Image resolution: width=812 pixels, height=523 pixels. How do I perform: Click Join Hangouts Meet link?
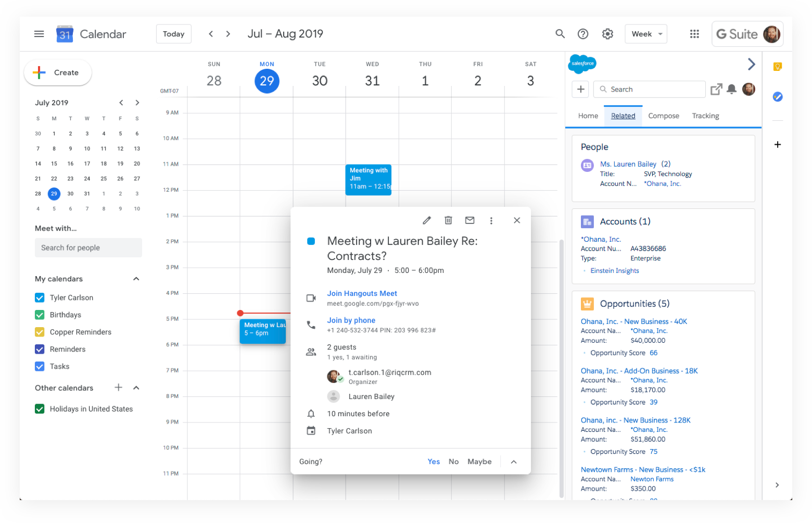click(x=362, y=293)
